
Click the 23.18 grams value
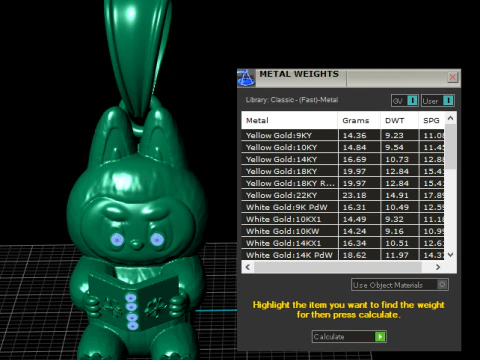point(354,195)
